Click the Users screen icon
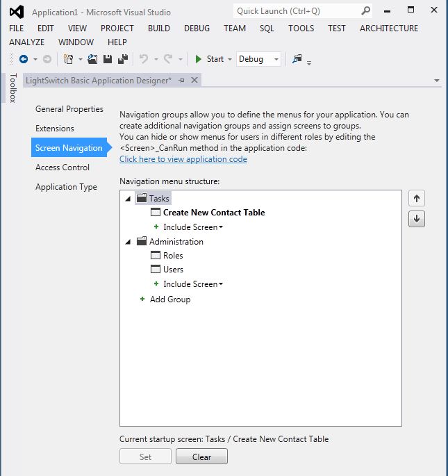Viewport: 448px width, 476px height. click(156, 269)
